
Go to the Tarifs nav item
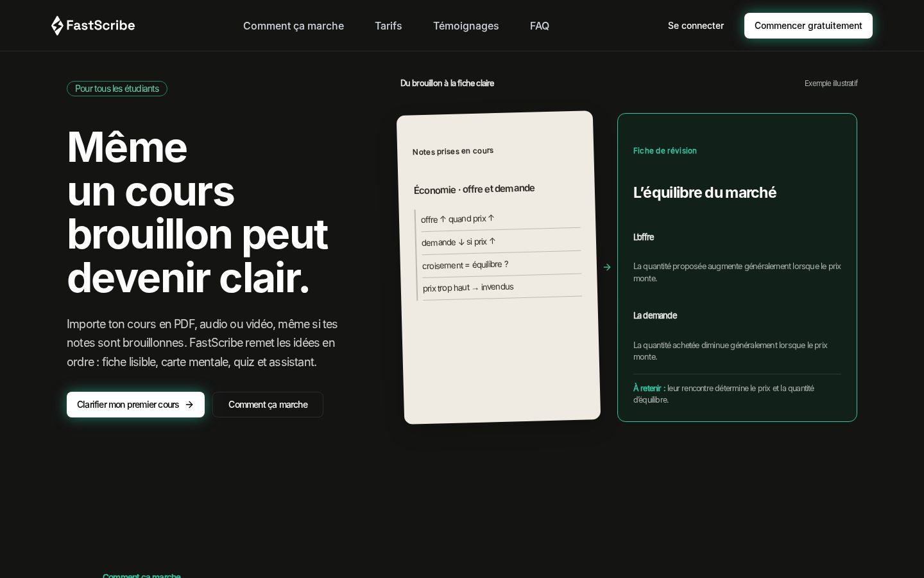388,26
